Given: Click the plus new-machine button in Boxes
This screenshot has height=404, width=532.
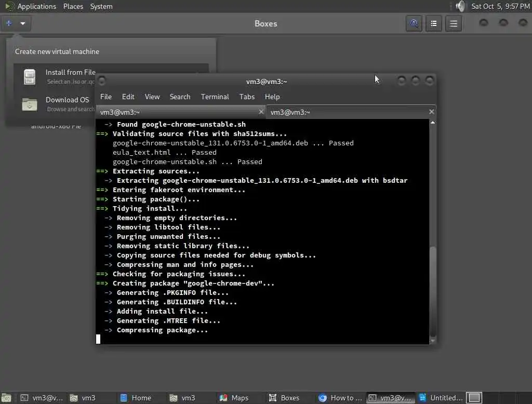Looking at the screenshot, I should pyautogui.click(x=9, y=23).
